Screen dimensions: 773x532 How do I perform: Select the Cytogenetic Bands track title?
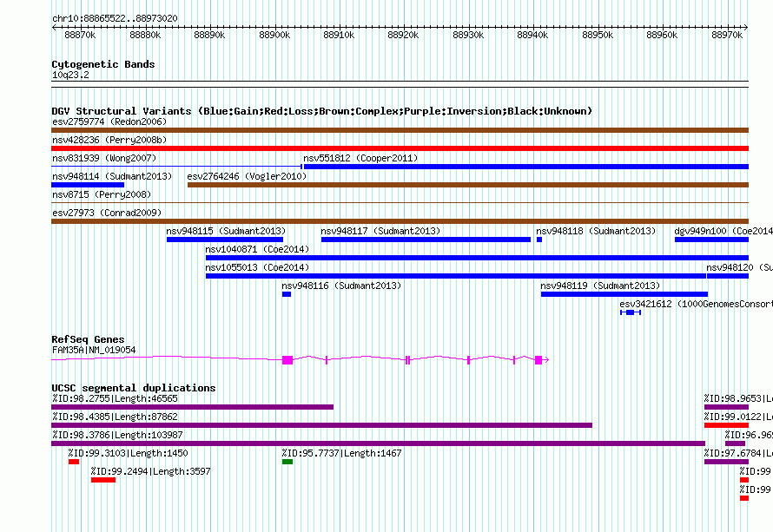tap(103, 64)
